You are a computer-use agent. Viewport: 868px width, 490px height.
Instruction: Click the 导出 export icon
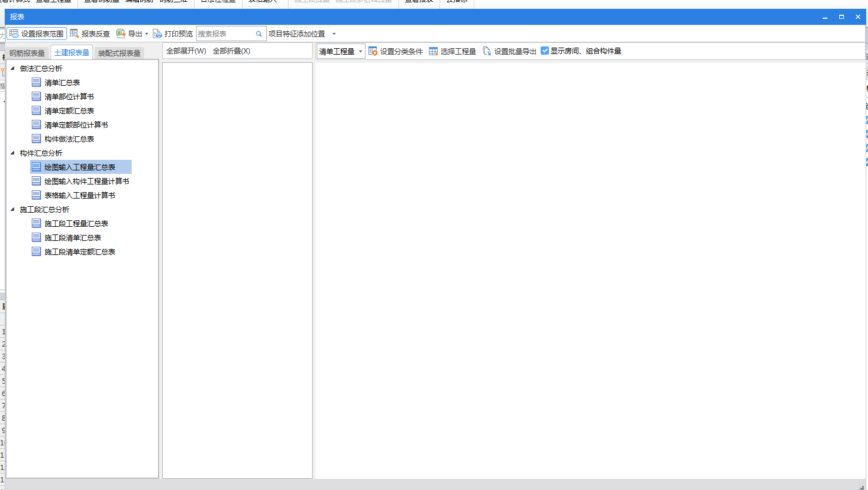click(121, 34)
